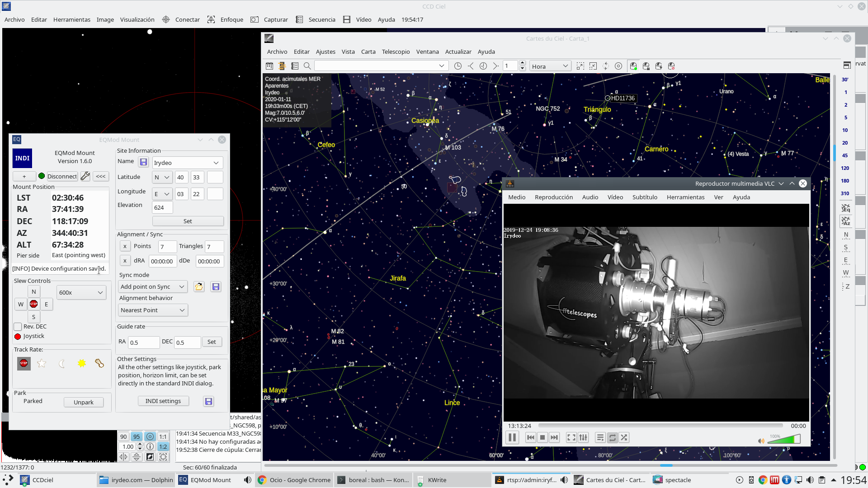Pause the VLC video playback

coord(512,437)
